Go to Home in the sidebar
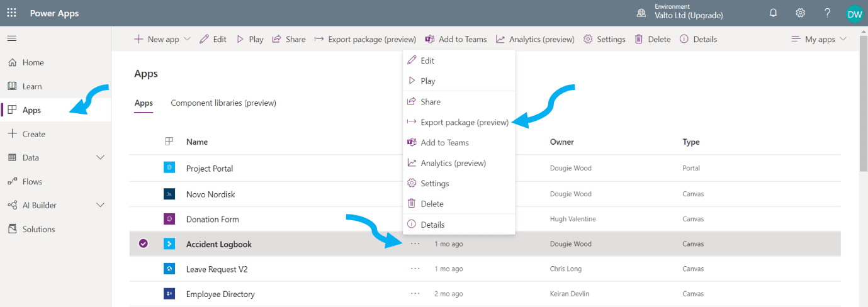The width and height of the screenshot is (868, 307). point(33,62)
